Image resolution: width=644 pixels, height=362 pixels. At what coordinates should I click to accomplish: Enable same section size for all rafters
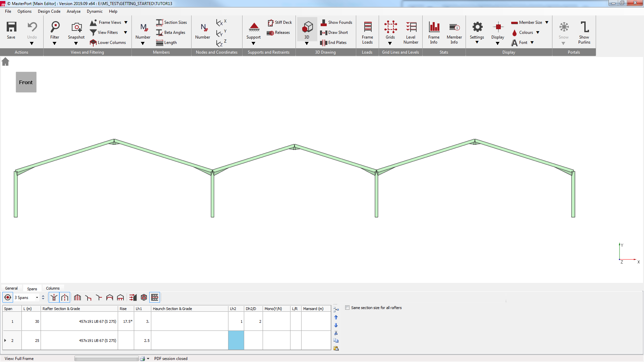[347, 308]
